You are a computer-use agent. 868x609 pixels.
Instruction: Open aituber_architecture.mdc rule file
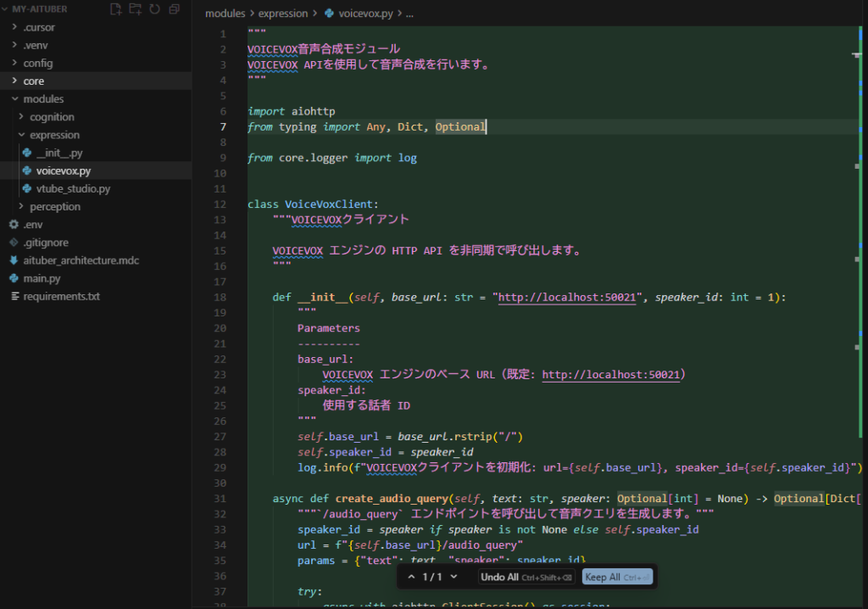click(81, 260)
